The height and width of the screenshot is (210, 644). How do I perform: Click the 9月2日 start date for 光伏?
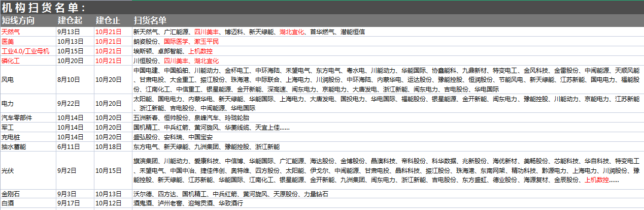coord(75,170)
